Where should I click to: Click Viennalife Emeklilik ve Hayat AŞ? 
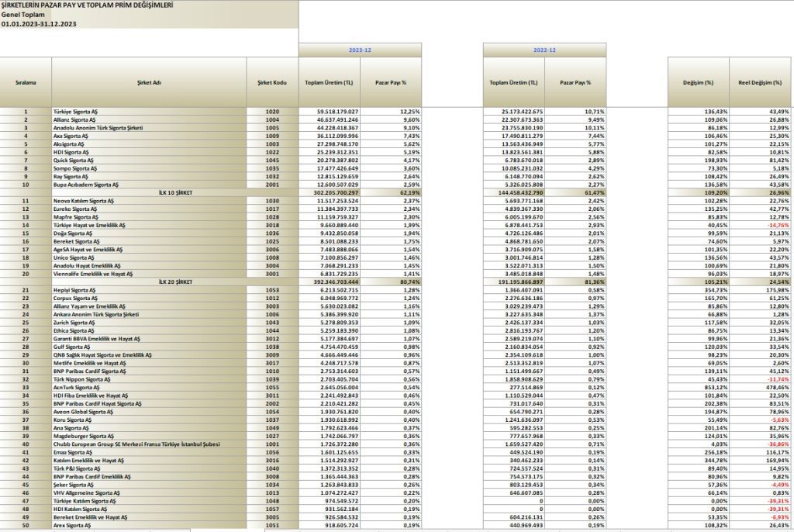coord(93,274)
